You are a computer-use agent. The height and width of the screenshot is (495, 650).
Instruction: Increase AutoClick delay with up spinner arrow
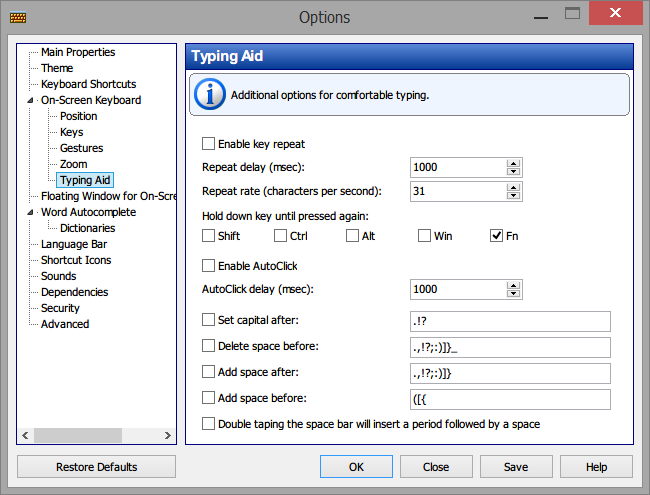514,285
